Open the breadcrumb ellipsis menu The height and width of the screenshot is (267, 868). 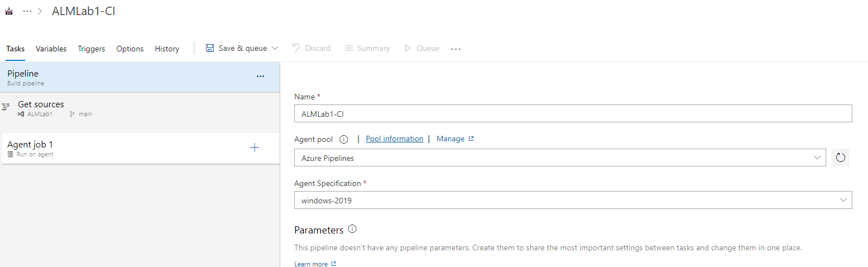pos(27,11)
